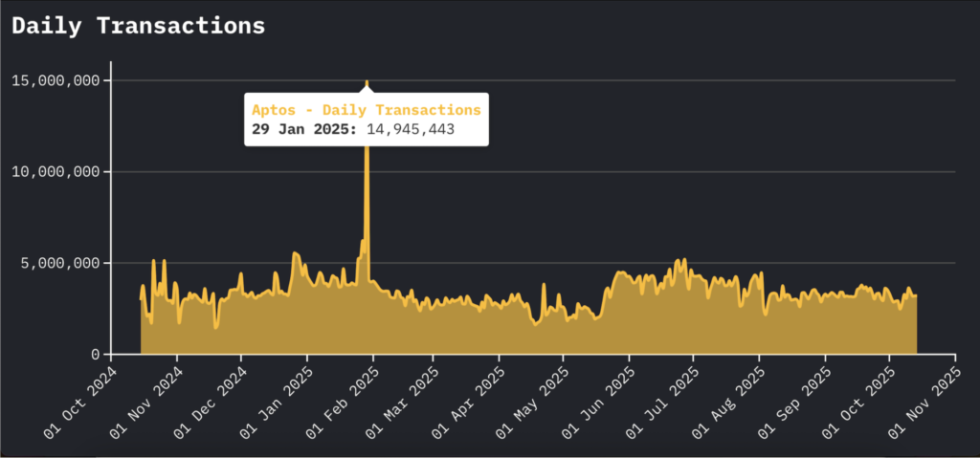The width and height of the screenshot is (980, 458).
Task: Select the 5,000,000 y-axis label
Action: click(x=60, y=263)
